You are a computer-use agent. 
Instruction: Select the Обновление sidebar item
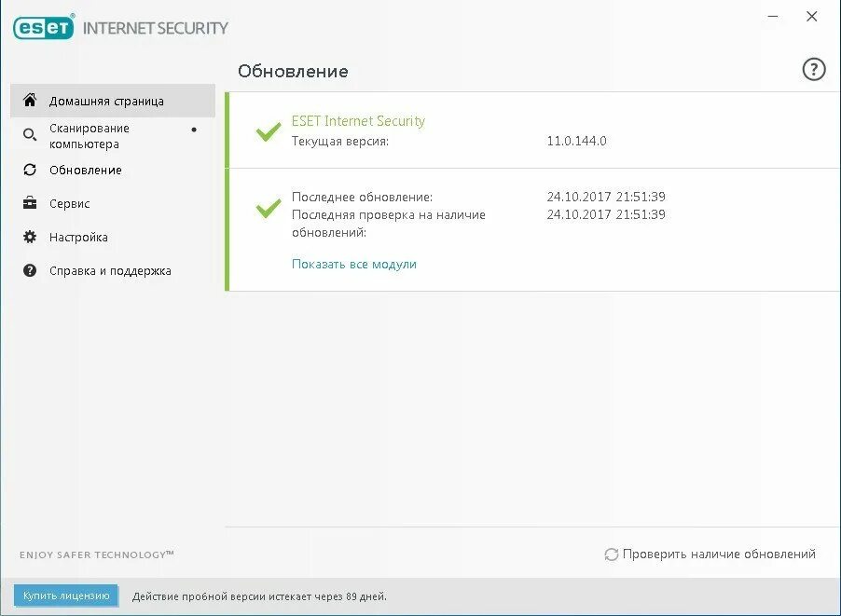pos(113,170)
